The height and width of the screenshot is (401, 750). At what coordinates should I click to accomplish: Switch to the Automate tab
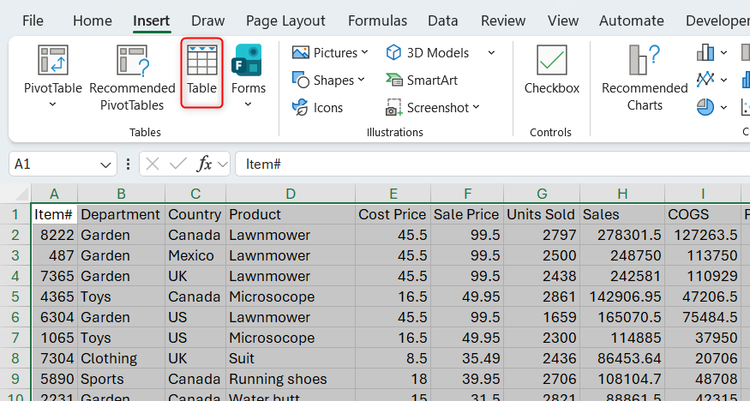(631, 21)
